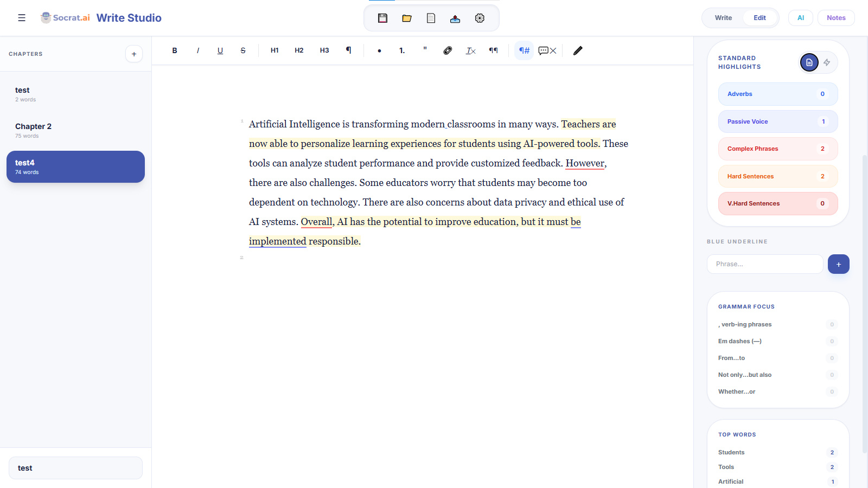The width and height of the screenshot is (868, 488).
Task: Click the Phrase input field
Action: pyautogui.click(x=765, y=264)
